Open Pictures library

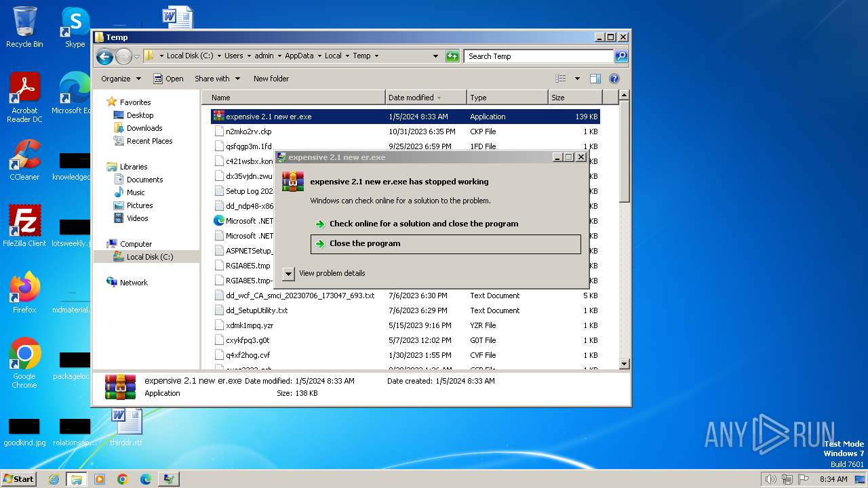[140, 205]
